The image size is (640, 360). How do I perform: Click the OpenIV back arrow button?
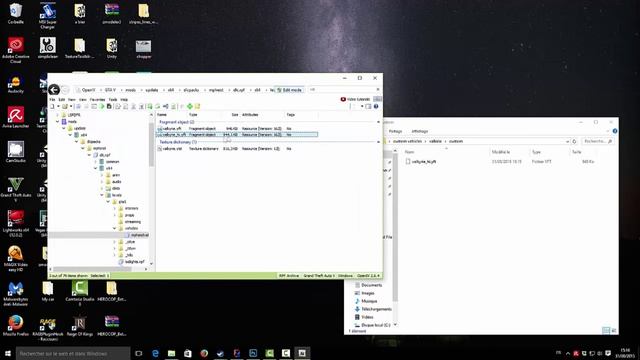coord(54,89)
